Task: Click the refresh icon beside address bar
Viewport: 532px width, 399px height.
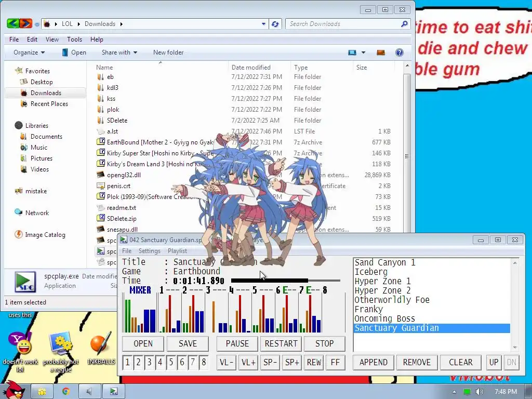Action: (275, 24)
